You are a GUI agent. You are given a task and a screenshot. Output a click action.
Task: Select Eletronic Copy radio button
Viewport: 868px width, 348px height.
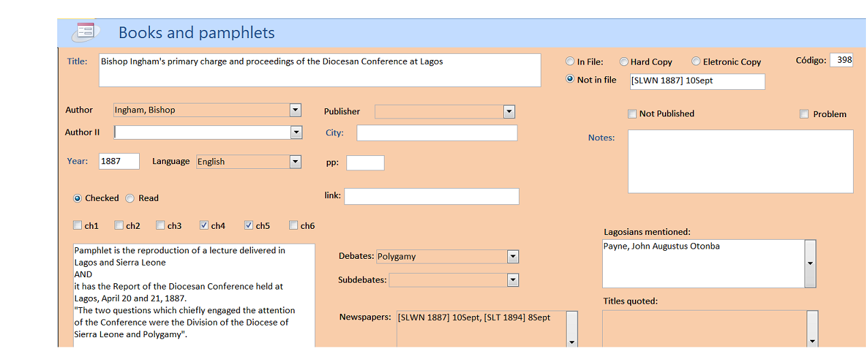coord(696,61)
